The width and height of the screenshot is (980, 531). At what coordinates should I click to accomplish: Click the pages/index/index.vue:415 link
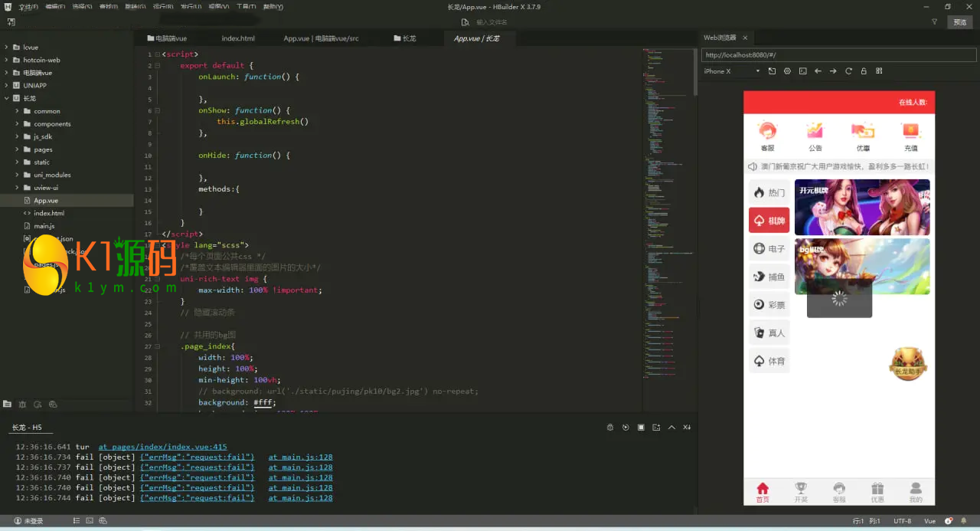click(162, 447)
